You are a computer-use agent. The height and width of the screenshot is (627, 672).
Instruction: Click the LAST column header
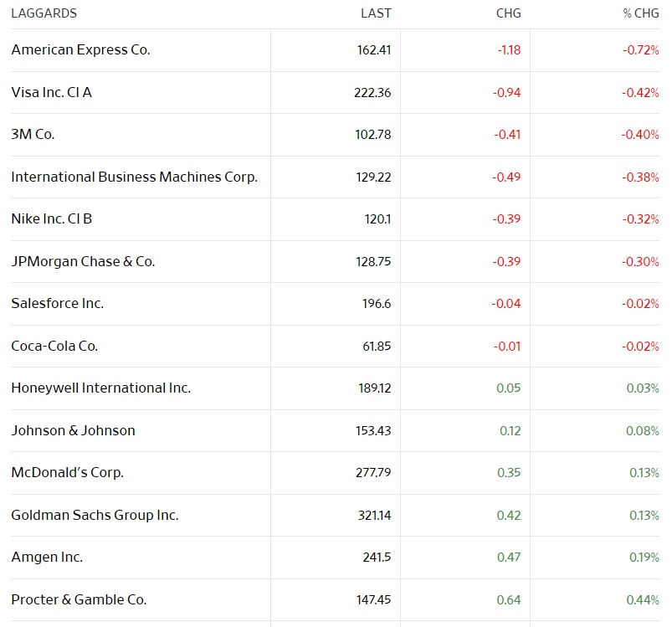376,13
